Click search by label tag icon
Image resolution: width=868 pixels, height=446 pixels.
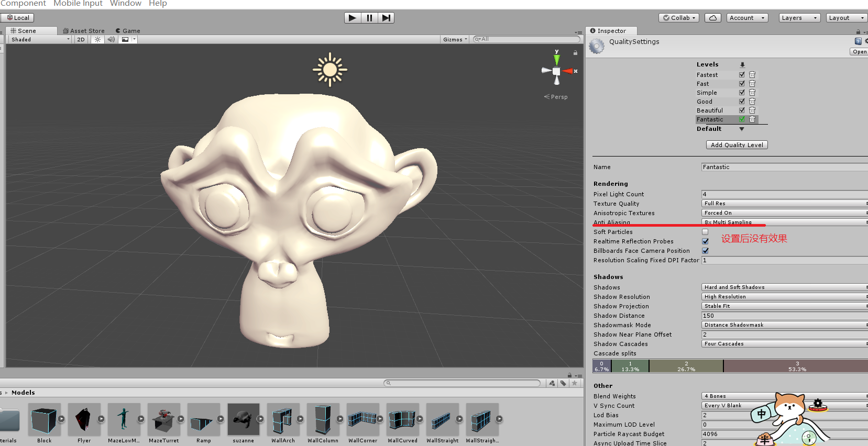pos(563,383)
